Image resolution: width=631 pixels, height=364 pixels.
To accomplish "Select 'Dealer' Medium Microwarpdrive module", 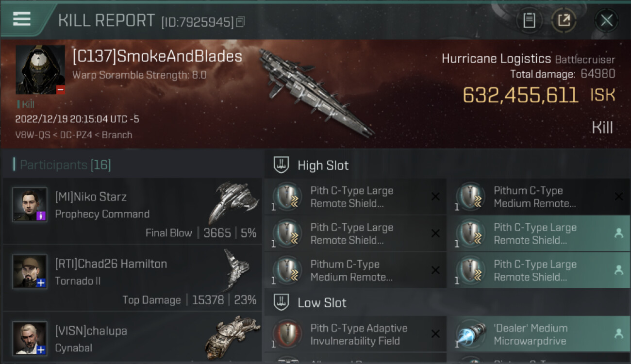I will [539, 334].
